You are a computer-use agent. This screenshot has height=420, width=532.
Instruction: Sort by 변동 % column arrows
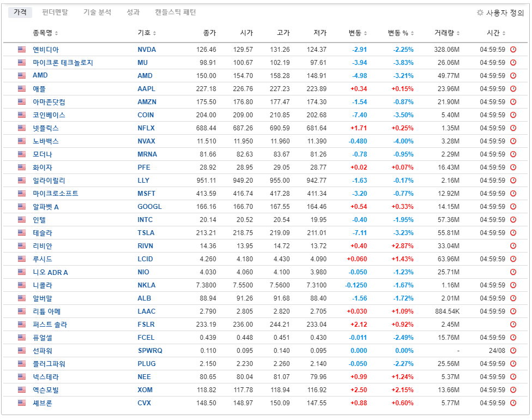click(412, 33)
